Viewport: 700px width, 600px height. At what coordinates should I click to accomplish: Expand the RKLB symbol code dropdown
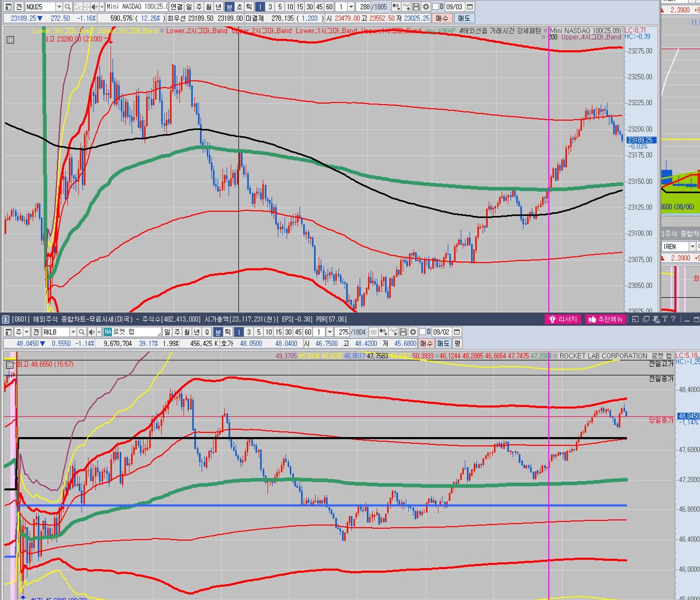(x=73, y=332)
